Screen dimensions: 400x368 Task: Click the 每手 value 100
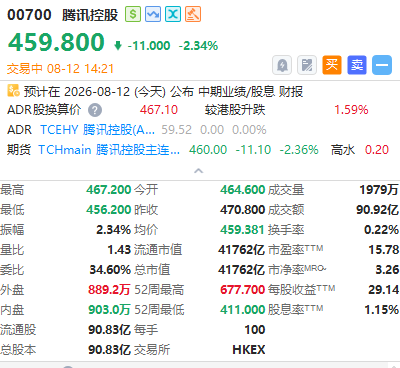pyautogui.click(x=255, y=330)
